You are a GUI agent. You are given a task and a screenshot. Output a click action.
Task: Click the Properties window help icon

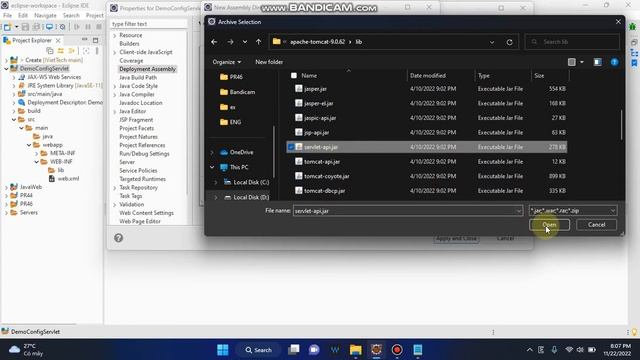(x=118, y=238)
